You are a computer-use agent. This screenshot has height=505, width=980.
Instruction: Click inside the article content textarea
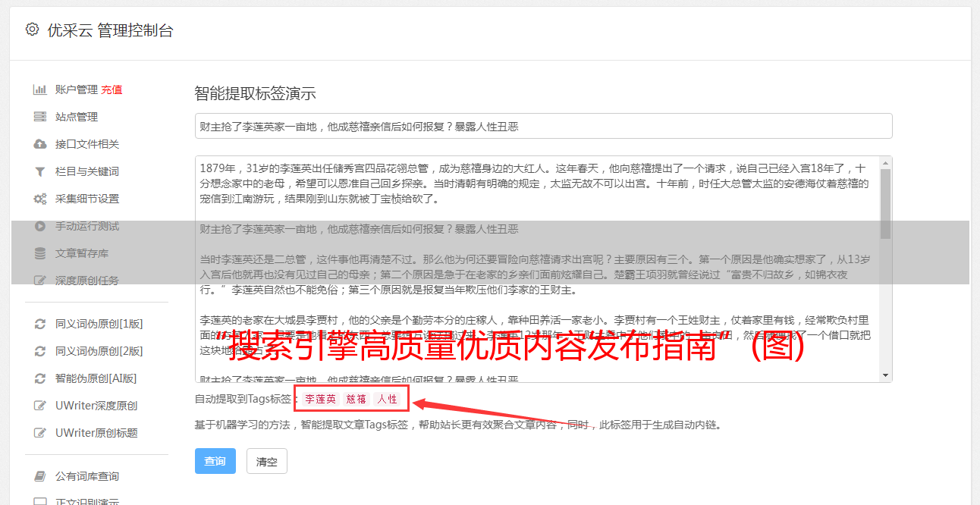pyautogui.click(x=537, y=269)
